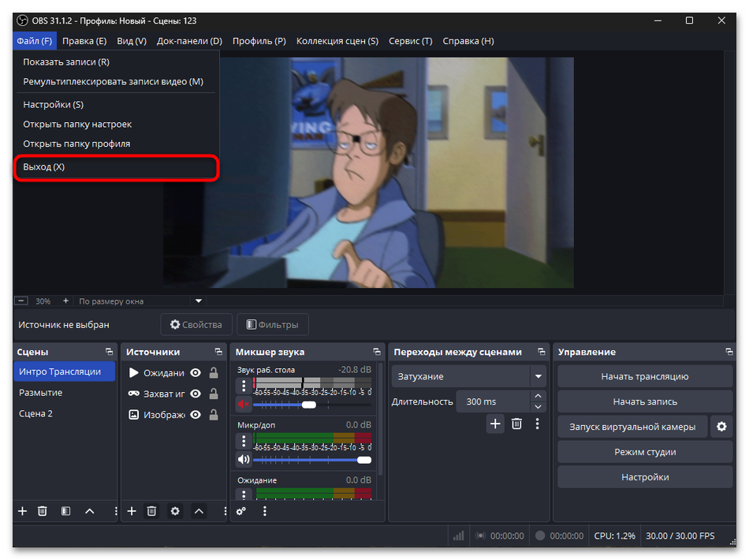
Task: Click Начать запись button
Action: click(645, 401)
